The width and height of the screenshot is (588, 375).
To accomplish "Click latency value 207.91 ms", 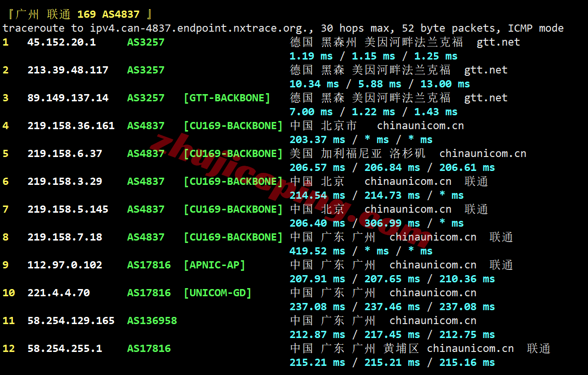I will [x=317, y=279].
